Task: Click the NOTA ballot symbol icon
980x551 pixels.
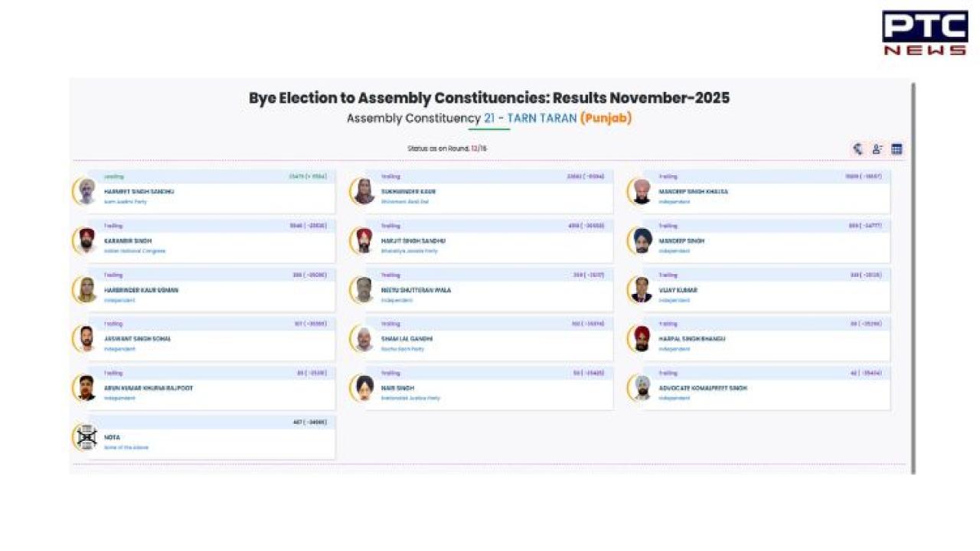Action: pos(86,437)
